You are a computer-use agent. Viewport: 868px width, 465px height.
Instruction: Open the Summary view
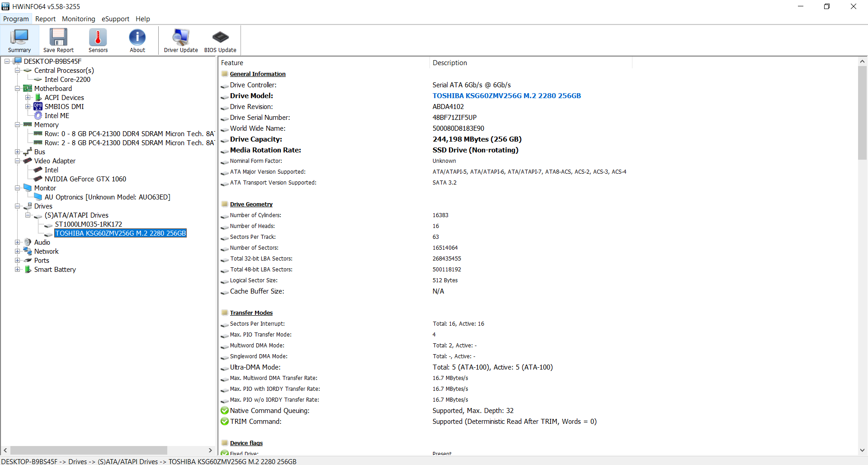click(19, 40)
